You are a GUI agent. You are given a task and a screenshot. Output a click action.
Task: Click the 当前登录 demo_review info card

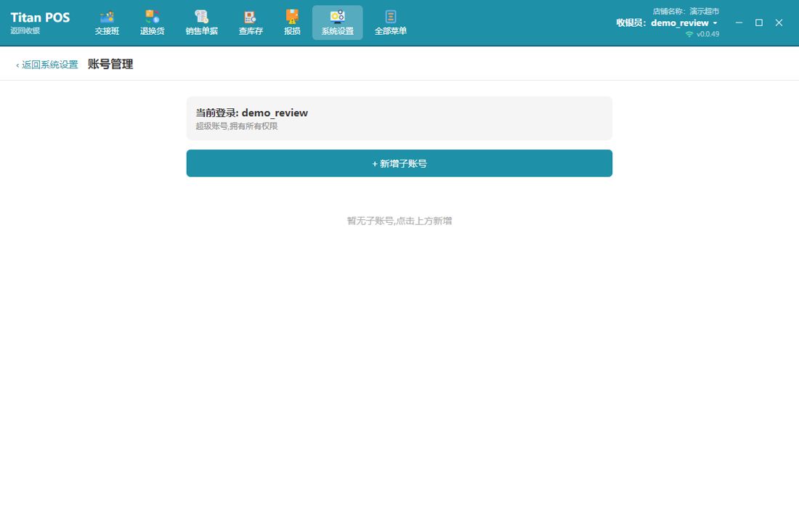click(399, 118)
